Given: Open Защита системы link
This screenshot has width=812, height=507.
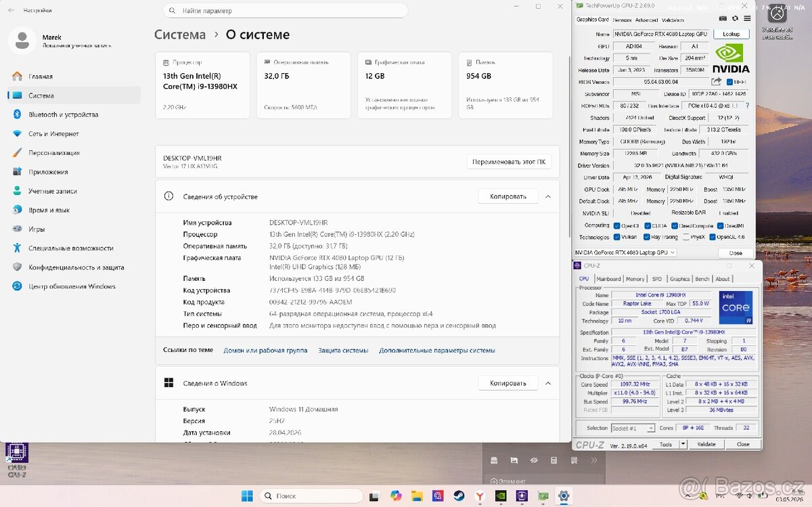Looking at the screenshot, I should 343,351.
